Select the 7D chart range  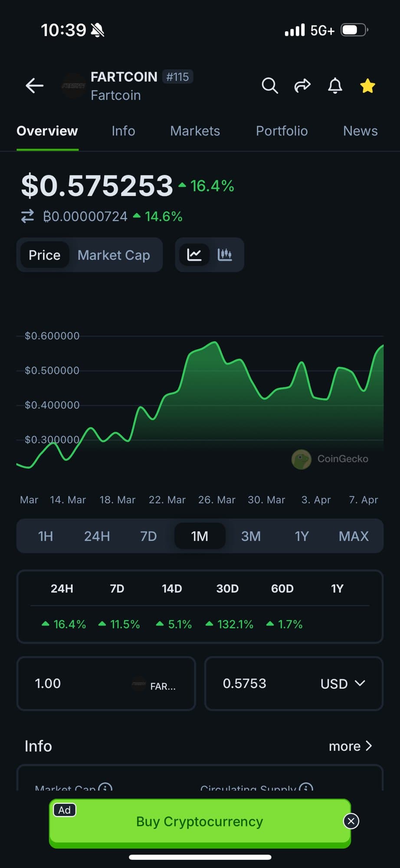148,536
